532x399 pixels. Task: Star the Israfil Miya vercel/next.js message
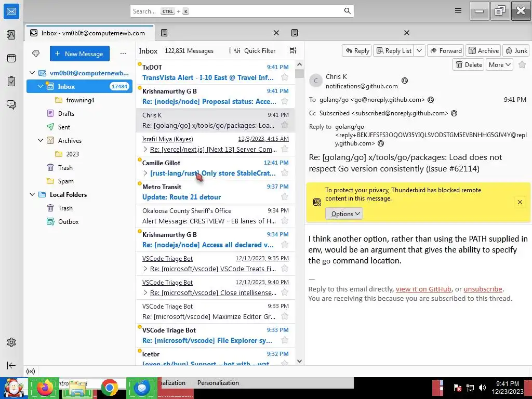285,149
